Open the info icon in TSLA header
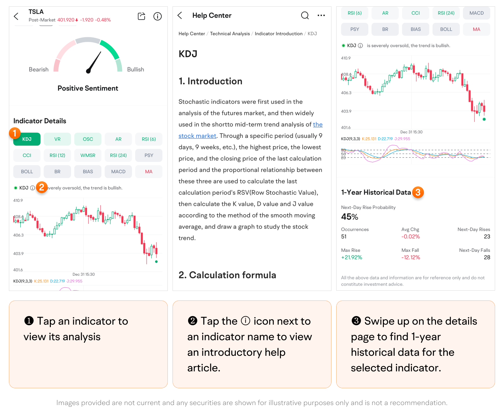Screen dimensions: 504x420 coord(158,16)
